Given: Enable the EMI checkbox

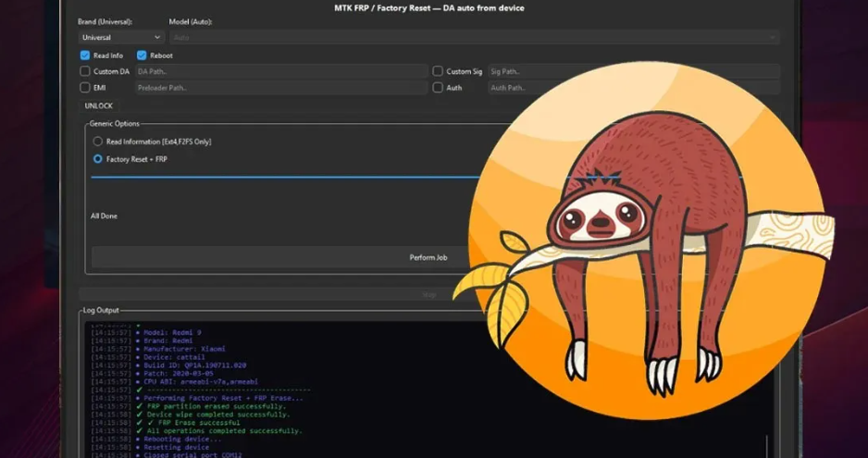Looking at the screenshot, I should click(85, 88).
